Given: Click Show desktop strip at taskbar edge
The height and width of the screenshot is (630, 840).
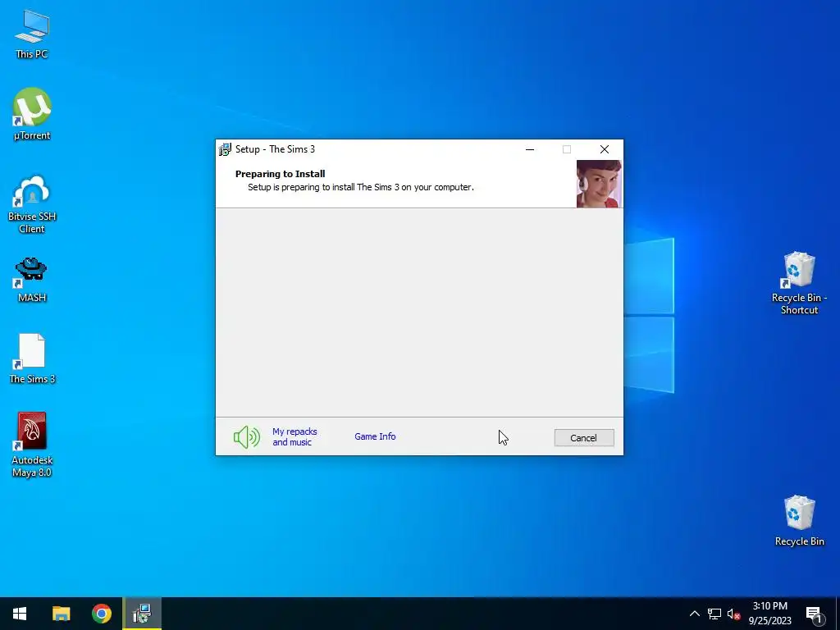Looking at the screenshot, I should 838,614.
